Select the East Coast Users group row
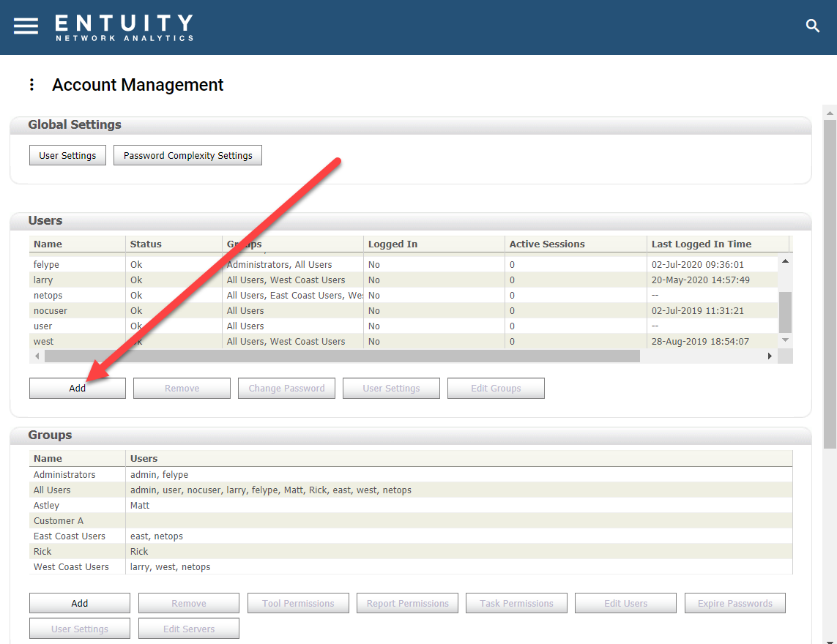This screenshot has width=837, height=644. click(411, 536)
